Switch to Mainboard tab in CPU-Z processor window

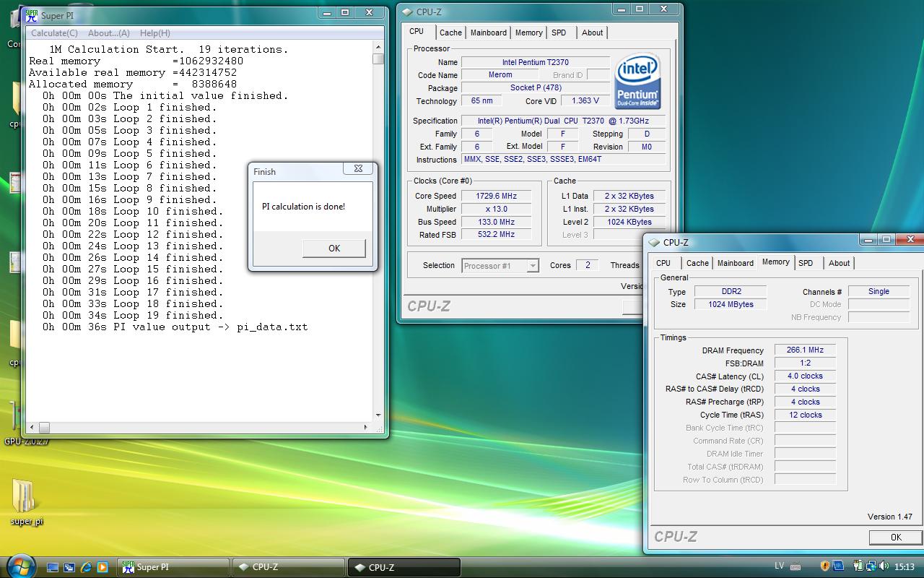489,33
